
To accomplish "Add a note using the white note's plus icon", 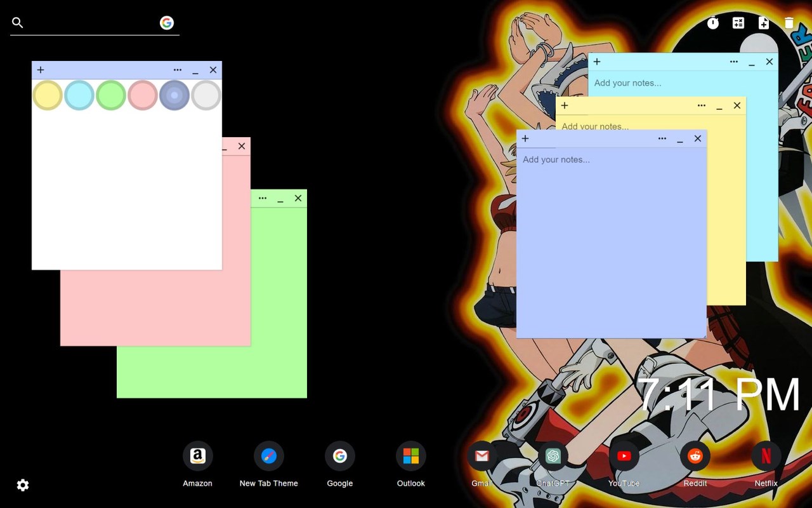I will (x=41, y=70).
